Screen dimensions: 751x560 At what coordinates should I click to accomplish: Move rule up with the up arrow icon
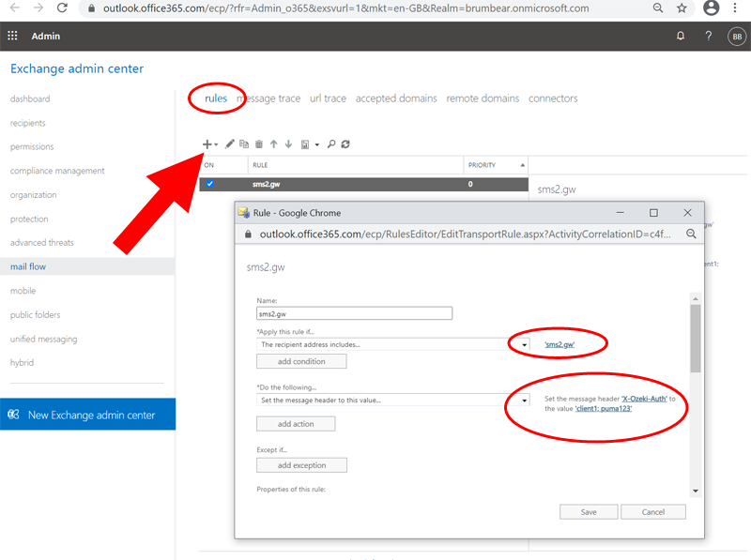click(x=273, y=144)
